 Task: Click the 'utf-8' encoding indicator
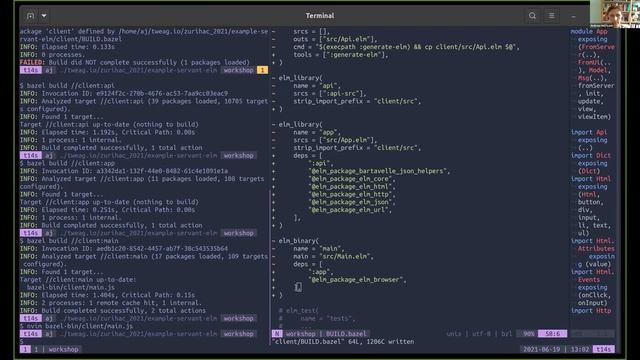click(482, 334)
